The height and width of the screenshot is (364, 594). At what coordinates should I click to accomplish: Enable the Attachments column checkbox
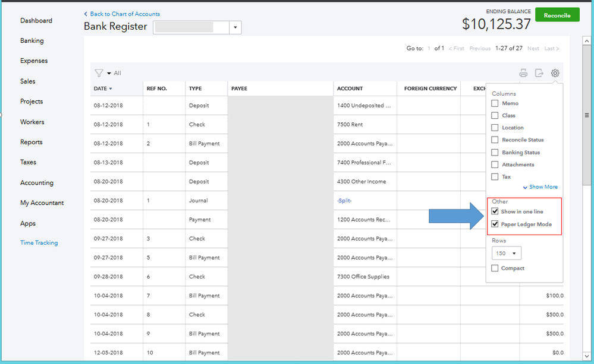coord(495,164)
